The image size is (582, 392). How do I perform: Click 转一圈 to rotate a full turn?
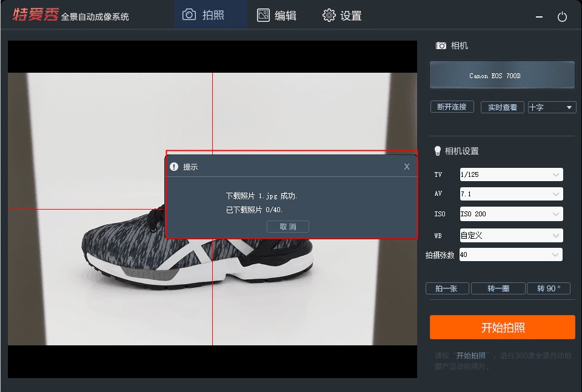tap(498, 288)
